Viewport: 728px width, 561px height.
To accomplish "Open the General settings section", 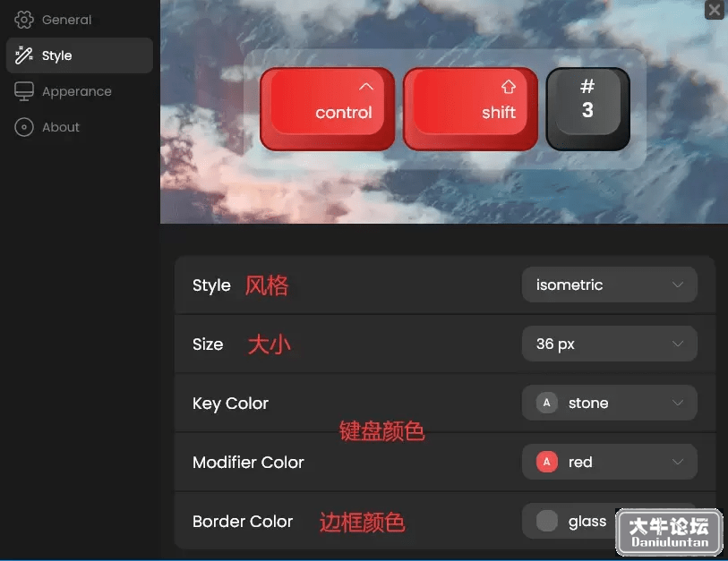I will pyautogui.click(x=79, y=20).
